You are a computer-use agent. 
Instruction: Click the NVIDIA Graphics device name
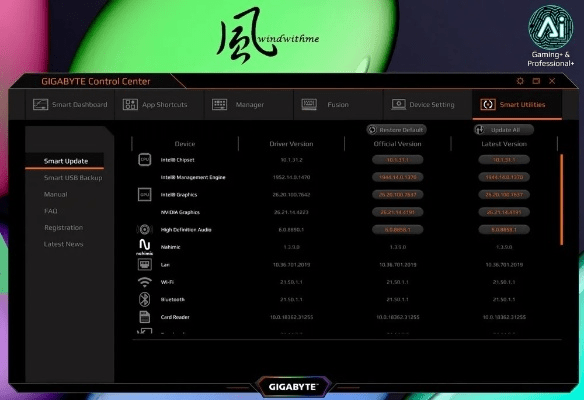tap(180, 212)
